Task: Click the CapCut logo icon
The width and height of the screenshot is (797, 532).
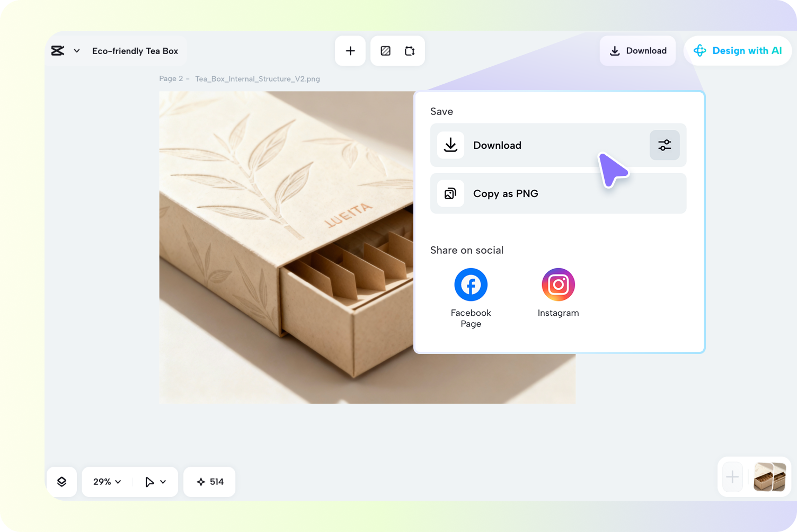Action: click(x=58, y=51)
